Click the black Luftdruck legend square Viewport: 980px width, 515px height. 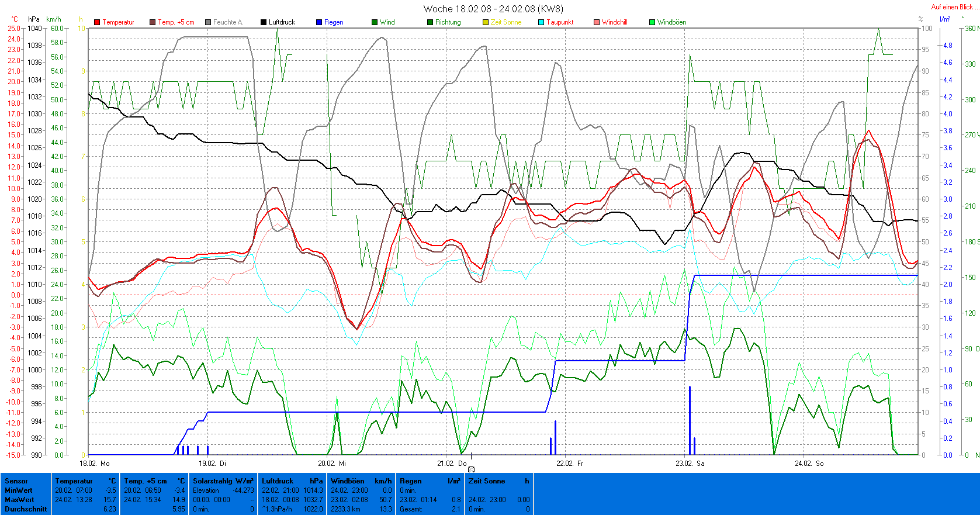(264, 22)
